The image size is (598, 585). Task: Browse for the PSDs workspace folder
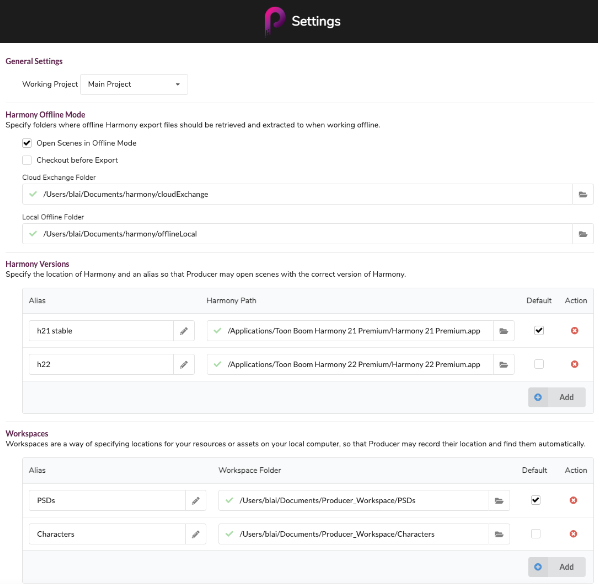pos(499,500)
